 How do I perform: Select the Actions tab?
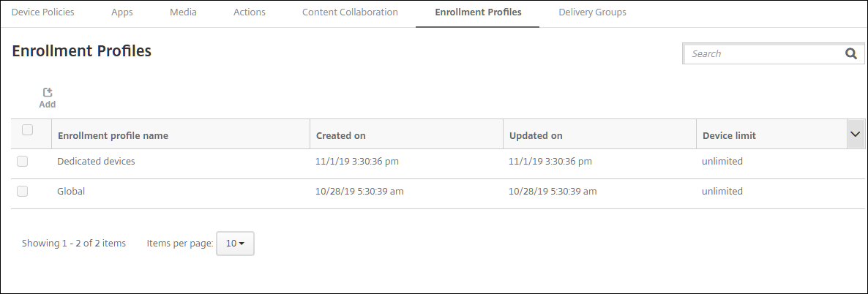[x=250, y=12]
